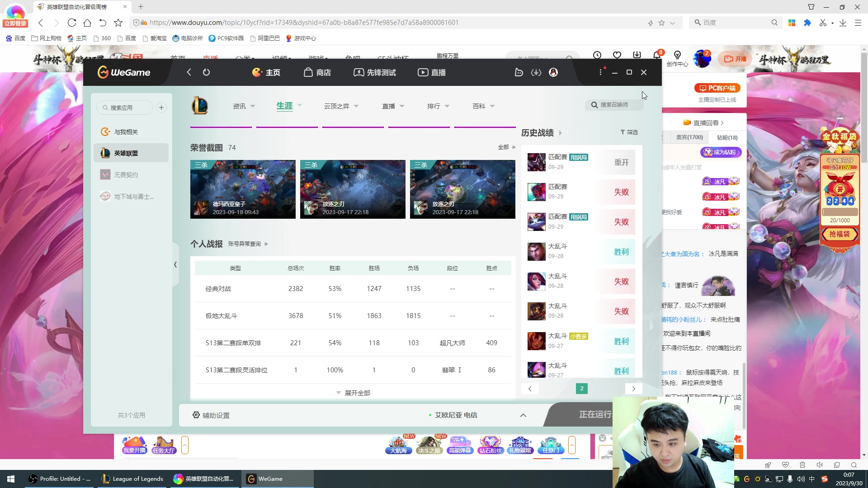Open WeGame 直播 tab
Image resolution: width=868 pixels, height=488 pixels.
point(432,72)
